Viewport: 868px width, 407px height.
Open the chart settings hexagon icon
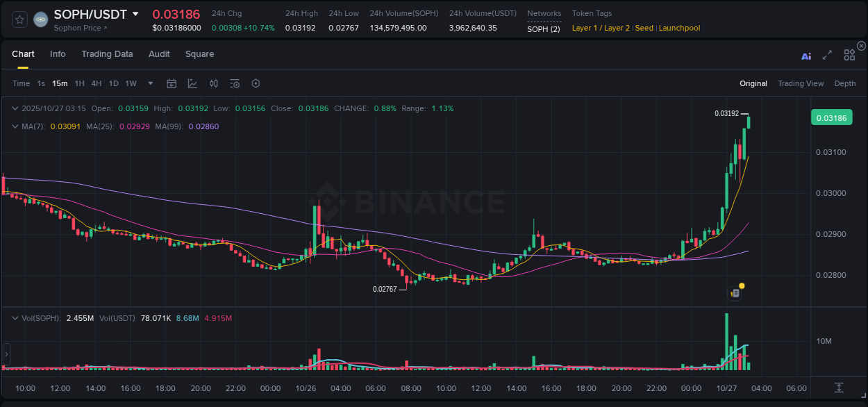pos(256,83)
